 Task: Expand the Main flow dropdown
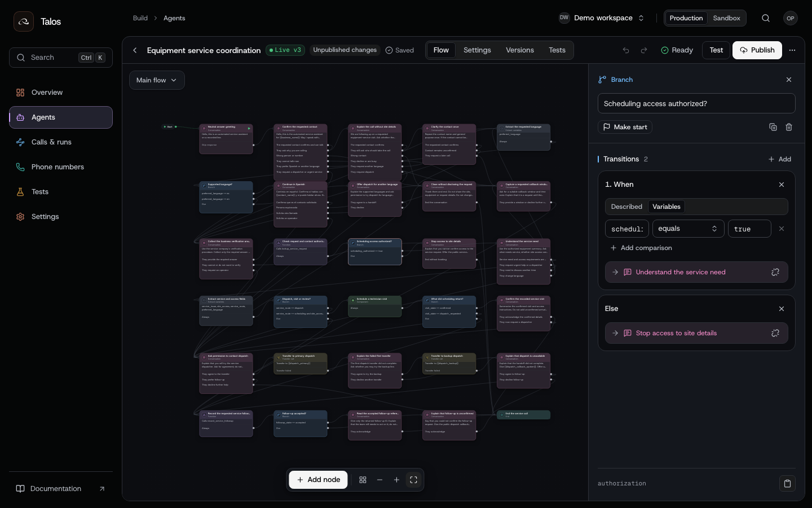point(157,80)
